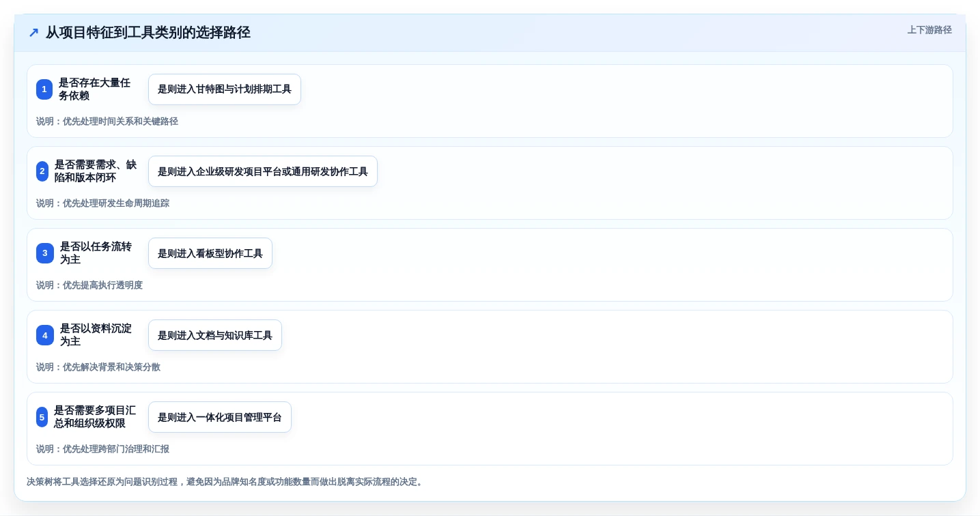Click step number badge 4
Image resolution: width=980 pixels, height=516 pixels.
[x=45, y=335]
